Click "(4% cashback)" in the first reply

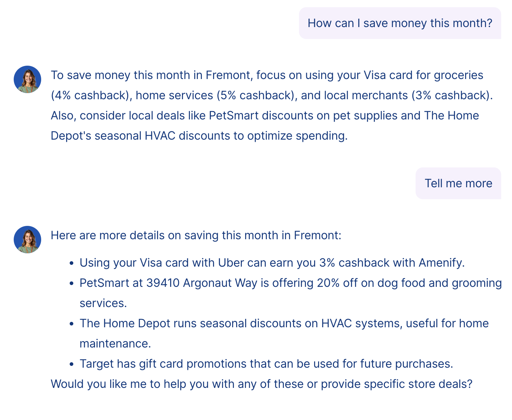[x=90, y=95]
